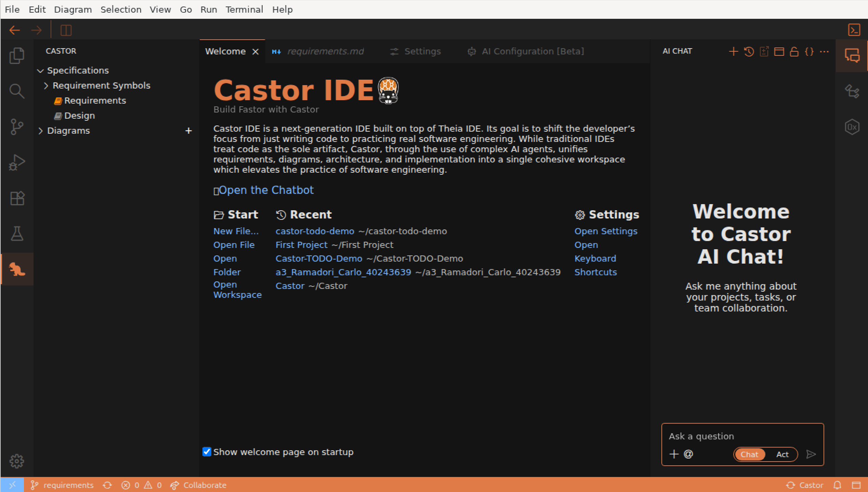Switch to the requirements.md tab
This screenshot has width=868, height=492.
[x=325, y=51]
